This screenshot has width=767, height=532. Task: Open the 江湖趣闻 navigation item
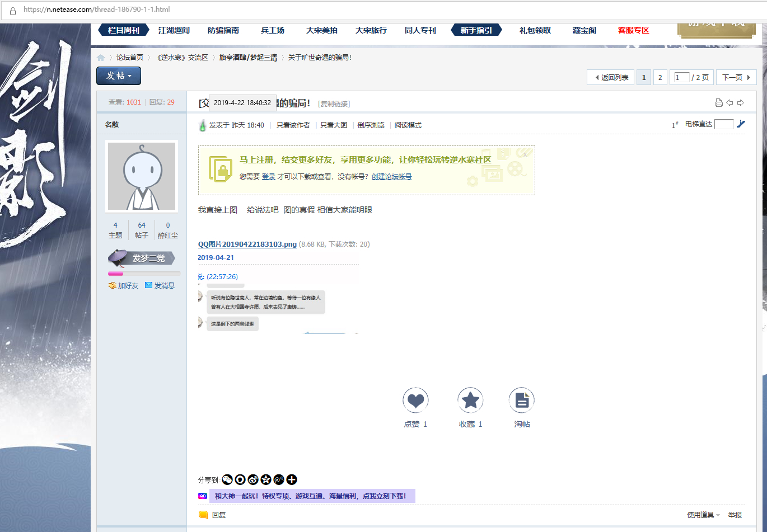pos(174,30)
